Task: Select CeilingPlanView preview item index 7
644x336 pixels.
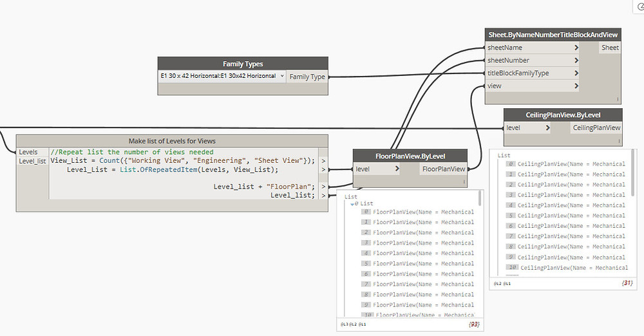Action: [x=565, y=236]
